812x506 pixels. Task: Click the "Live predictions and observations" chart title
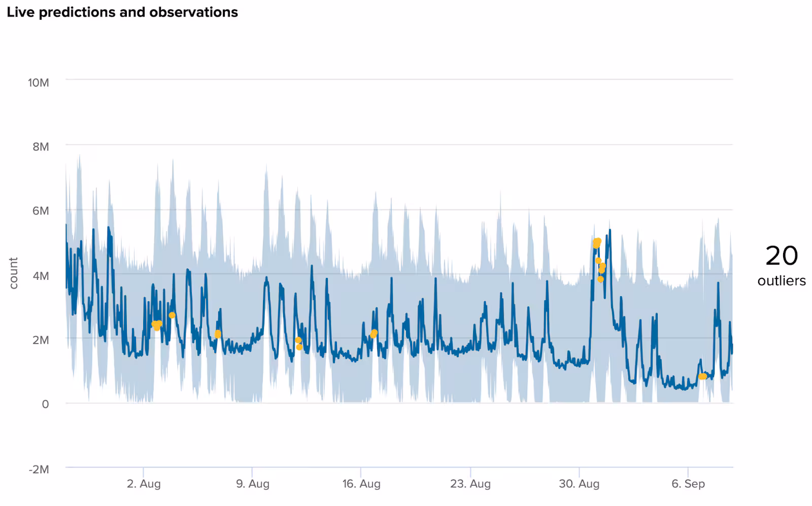point(122,12)
